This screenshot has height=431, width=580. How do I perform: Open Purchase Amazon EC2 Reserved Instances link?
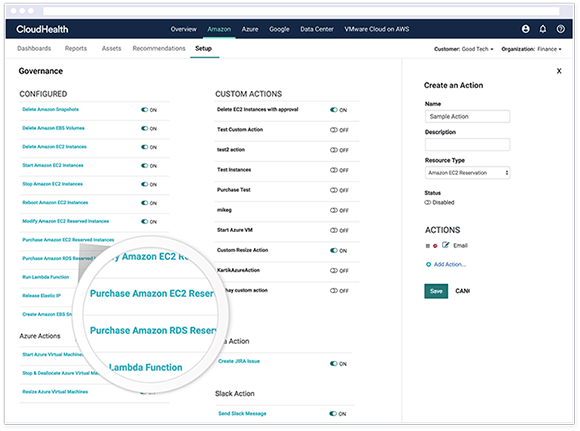(68, 240)
